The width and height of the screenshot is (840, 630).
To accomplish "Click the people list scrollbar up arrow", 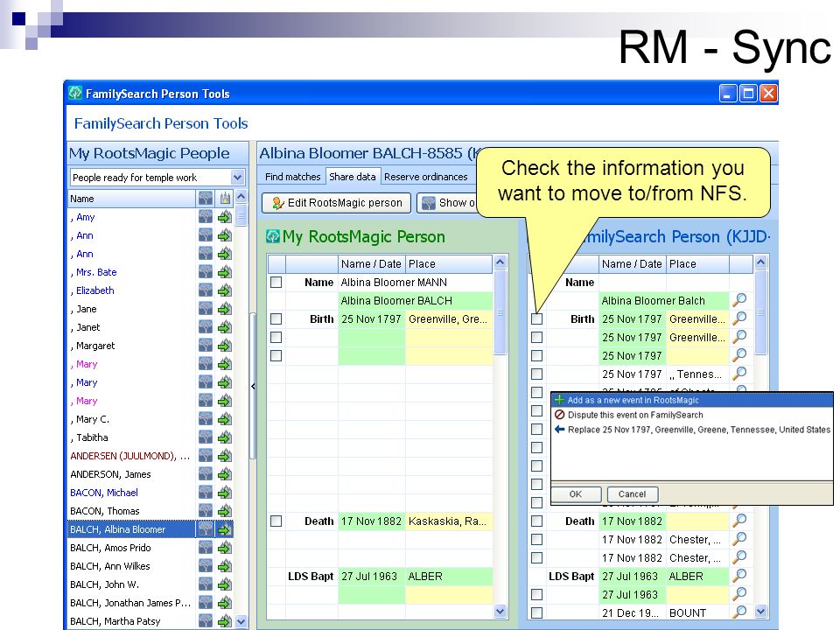I will 241,197.
